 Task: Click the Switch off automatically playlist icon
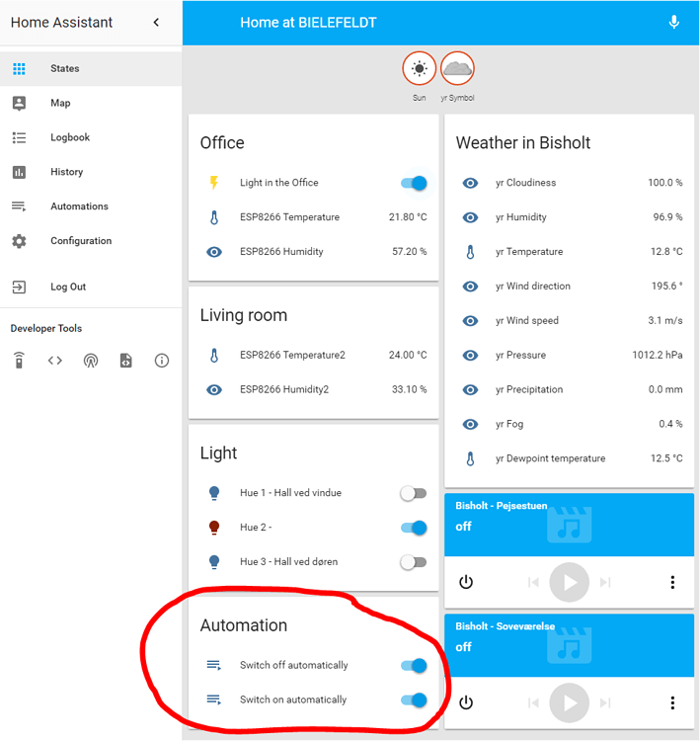(214, 665)
